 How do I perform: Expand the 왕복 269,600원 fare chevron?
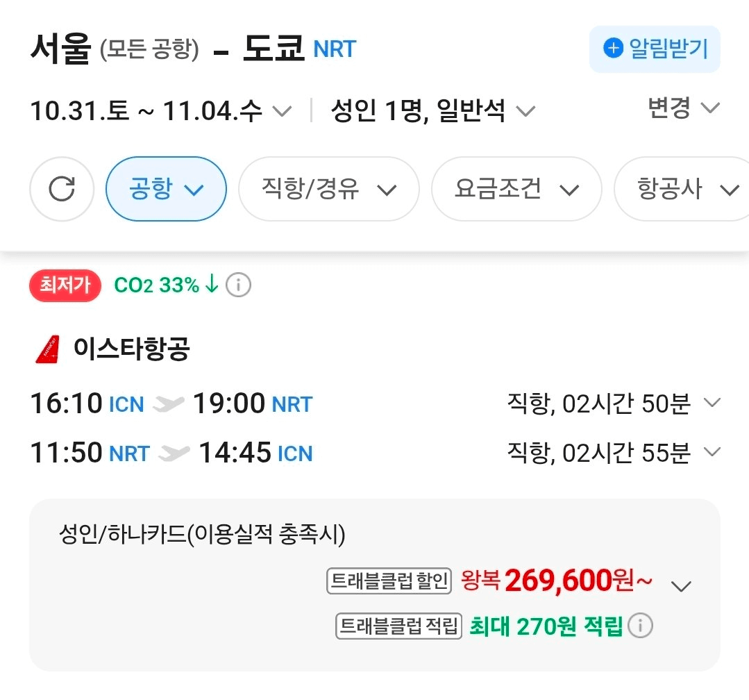click(681, 586)
